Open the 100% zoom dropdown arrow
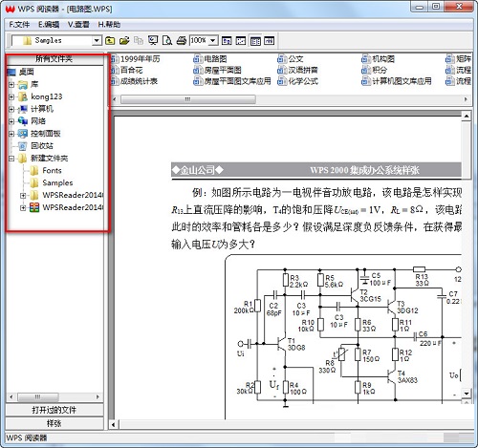 213,40
